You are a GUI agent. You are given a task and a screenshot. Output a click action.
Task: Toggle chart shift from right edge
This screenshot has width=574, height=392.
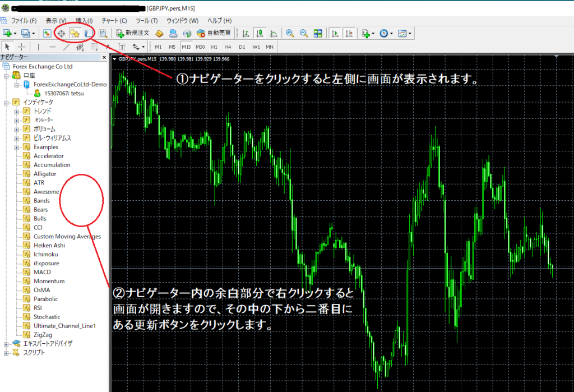(349, 33)
